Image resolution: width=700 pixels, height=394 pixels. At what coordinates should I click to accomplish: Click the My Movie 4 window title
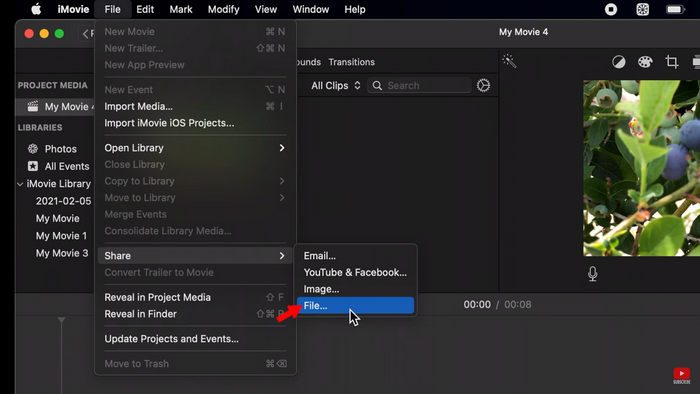[524, 32]
